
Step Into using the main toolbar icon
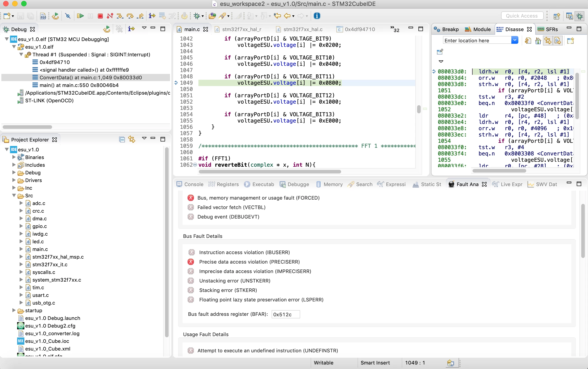pos(120,16)
